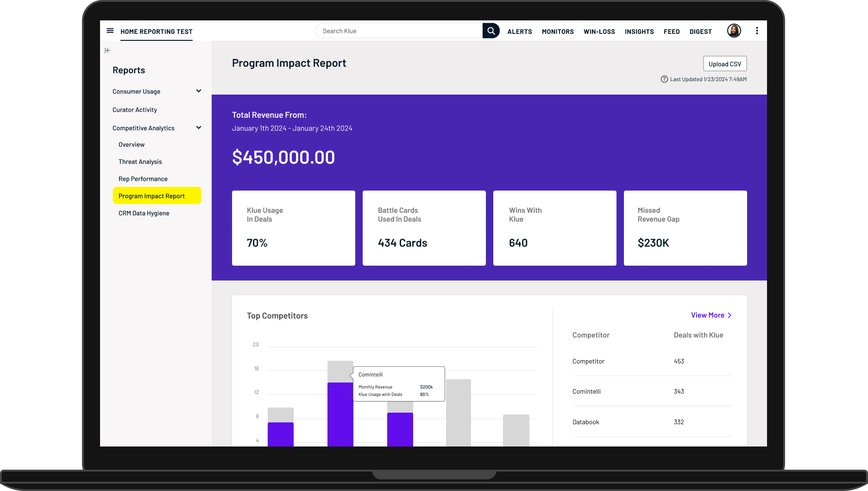Click the $450,000.00 total revenue figure

point(283,158)
